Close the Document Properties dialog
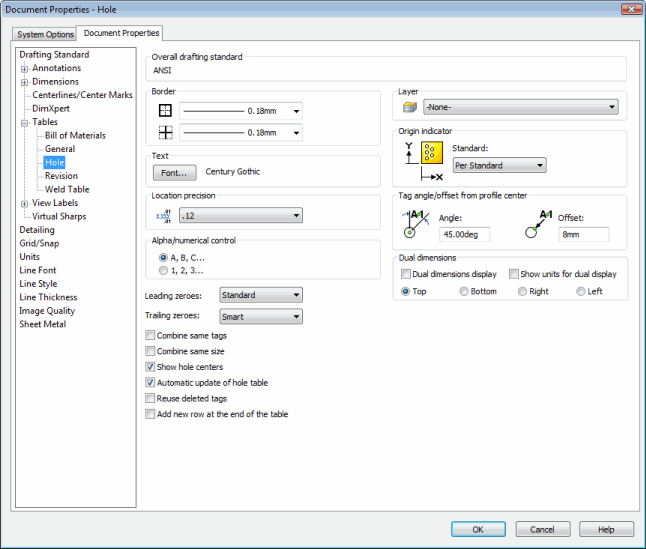This screenshot has width=646, height=549. coord(631,9)
